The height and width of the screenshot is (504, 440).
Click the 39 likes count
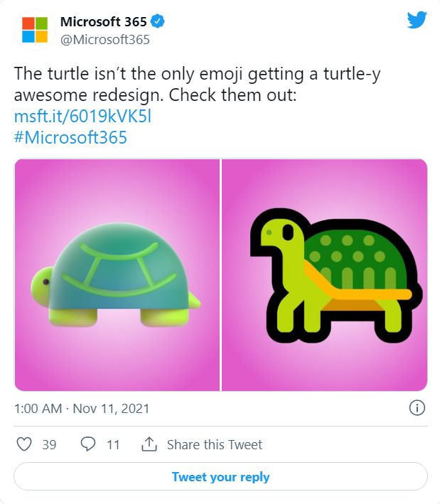(x=49, y=445)
